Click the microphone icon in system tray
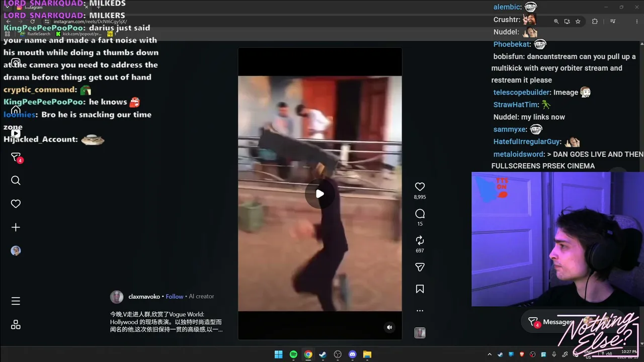The width and height of the screenshot is (644, 362). tap(554, 354)
